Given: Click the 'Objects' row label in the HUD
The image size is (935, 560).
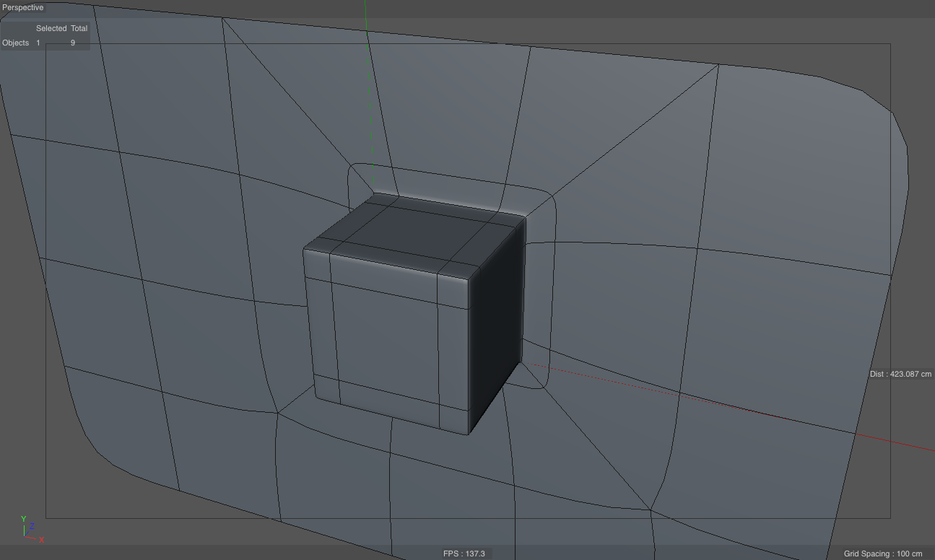Looking at the screenshot, I should pos(16,43).
